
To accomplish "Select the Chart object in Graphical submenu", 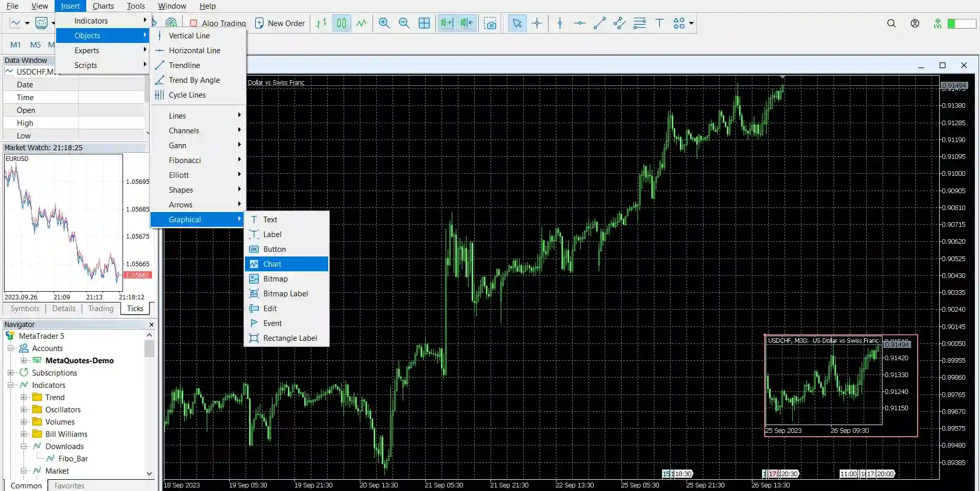I will point(286,264).
